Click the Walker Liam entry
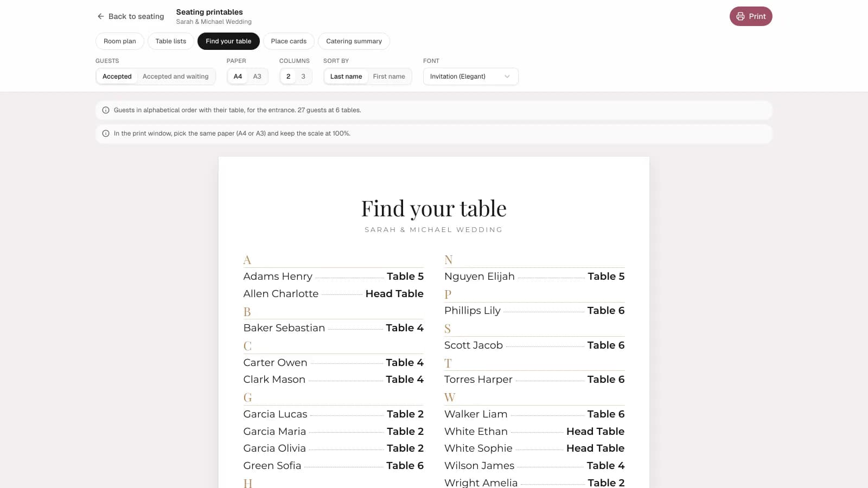The height and width of the screenshot is (488, 868). [x=534, y=414]
